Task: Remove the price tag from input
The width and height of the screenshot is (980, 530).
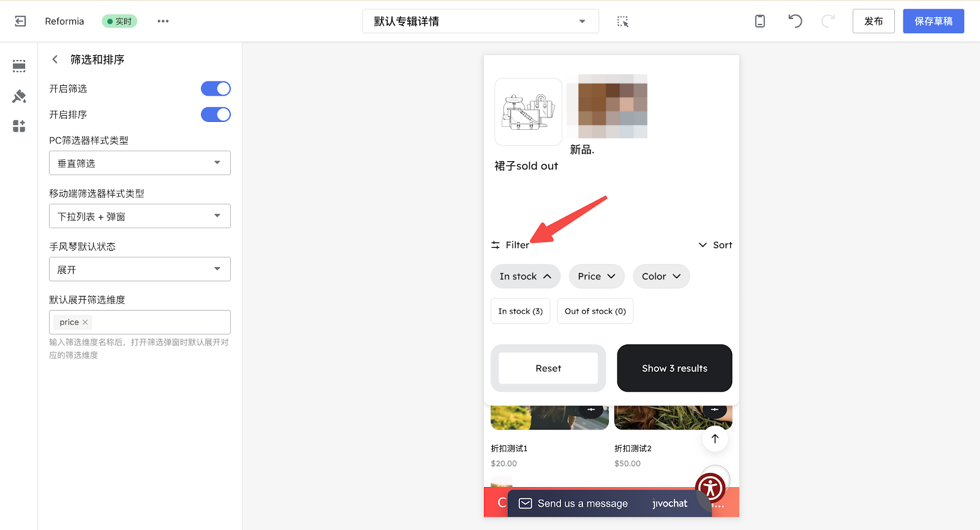Action: coord(85,322)
